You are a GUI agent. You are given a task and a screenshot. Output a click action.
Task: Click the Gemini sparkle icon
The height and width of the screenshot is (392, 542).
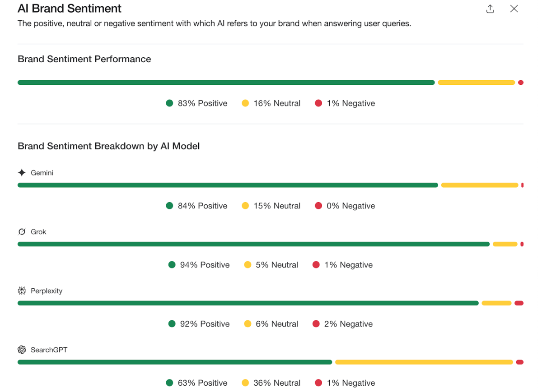pos(22,173)
